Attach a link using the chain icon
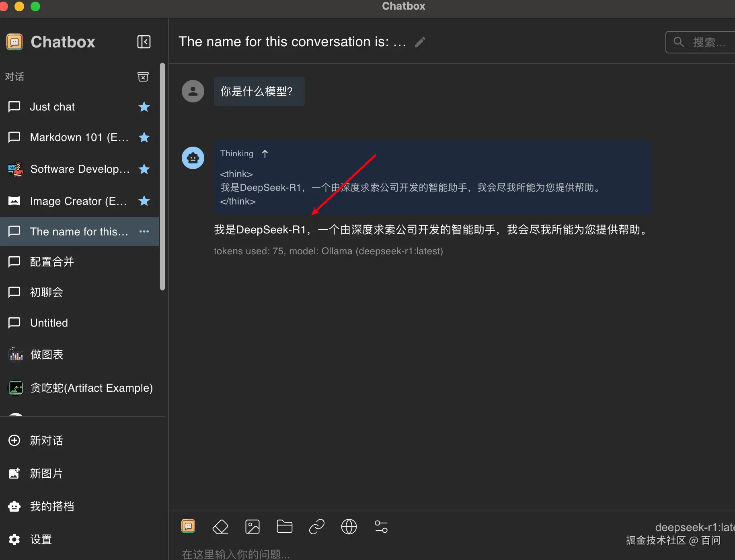Screen dimensions: 735x560 tap(317, 526)
